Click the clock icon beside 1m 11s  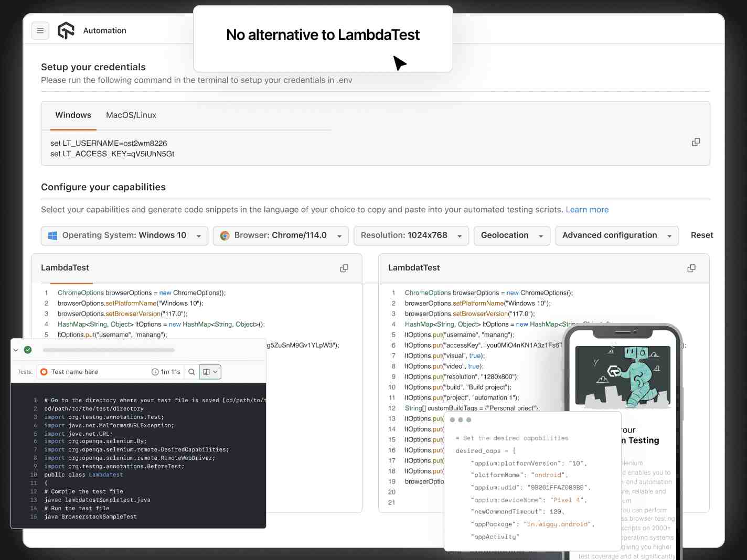[155, 372]
